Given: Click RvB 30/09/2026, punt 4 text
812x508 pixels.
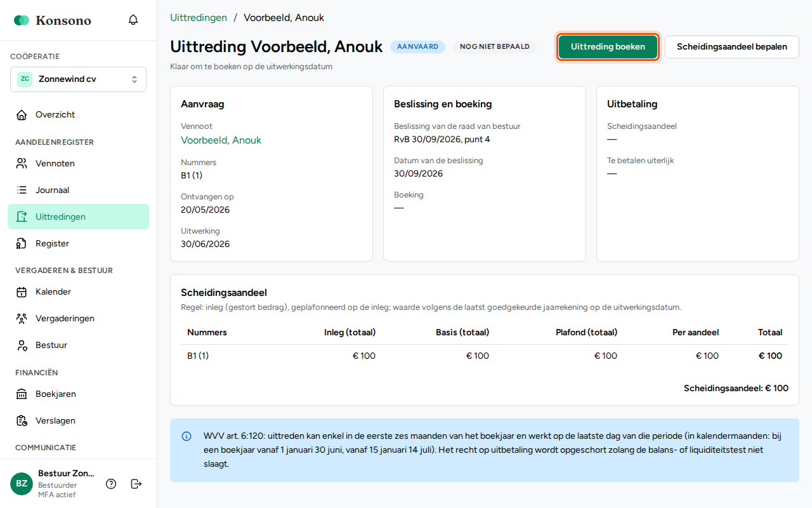Looking at the screenshot, I should coord(442,140).
